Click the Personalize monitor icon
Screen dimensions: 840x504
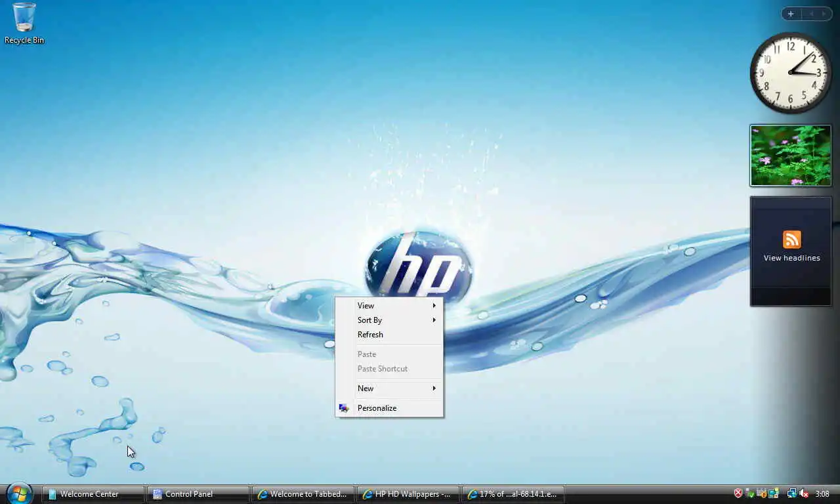(344, 408)
